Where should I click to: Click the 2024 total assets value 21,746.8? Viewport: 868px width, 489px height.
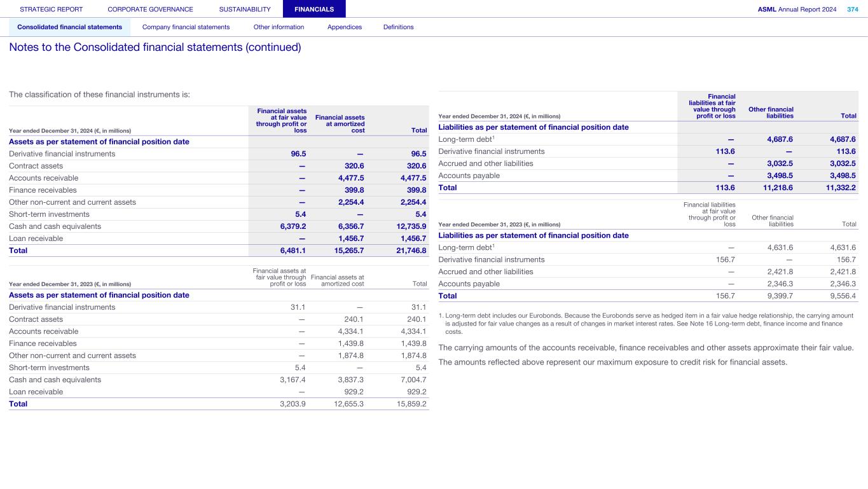pyautogui.click(x=410, y=251)
